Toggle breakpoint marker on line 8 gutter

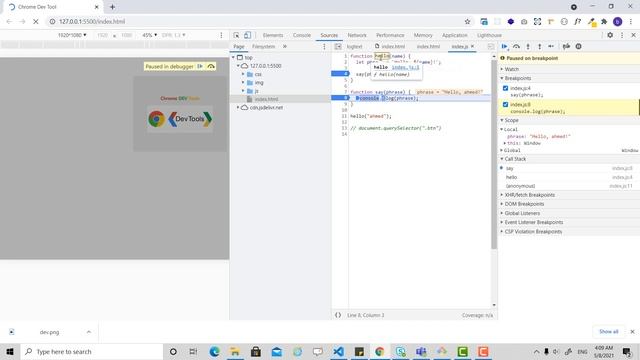click(x=340, y=98)
